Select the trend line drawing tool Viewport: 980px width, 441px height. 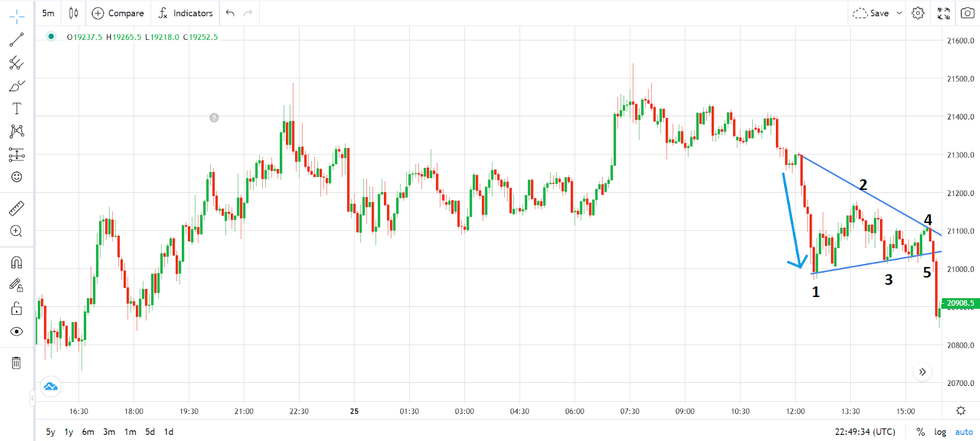[17, 40]
